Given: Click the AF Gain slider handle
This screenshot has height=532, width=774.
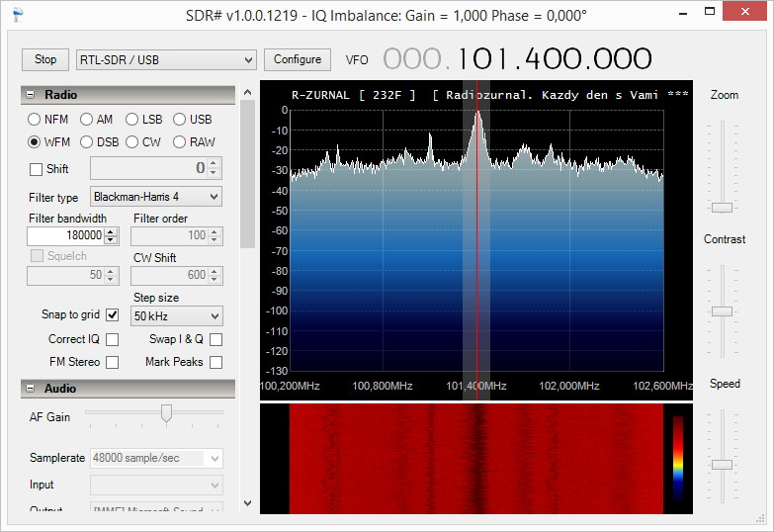Looking at the screenshot, I should (x=166, y=413).
